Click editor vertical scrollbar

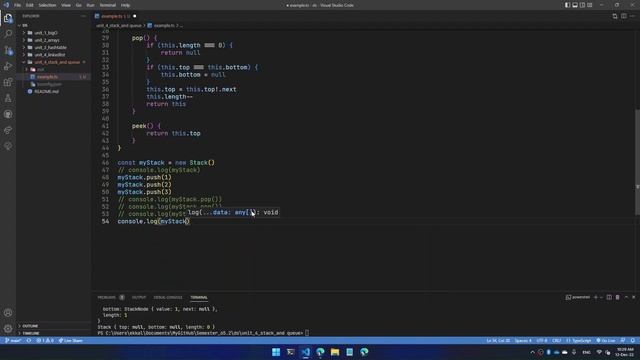[637, 161]
